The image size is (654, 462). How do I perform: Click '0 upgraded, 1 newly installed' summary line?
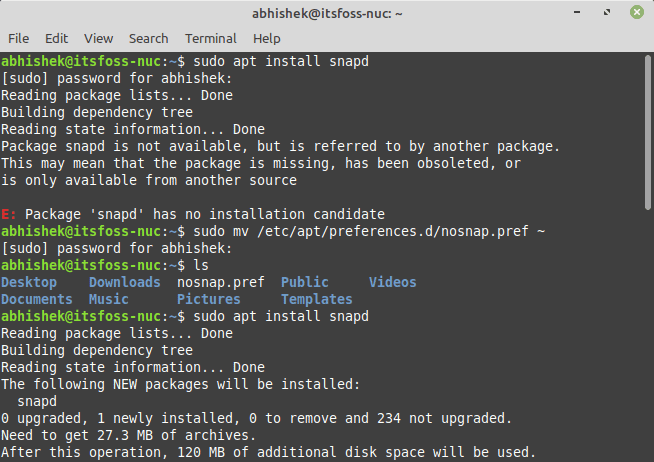pos(256,418)
